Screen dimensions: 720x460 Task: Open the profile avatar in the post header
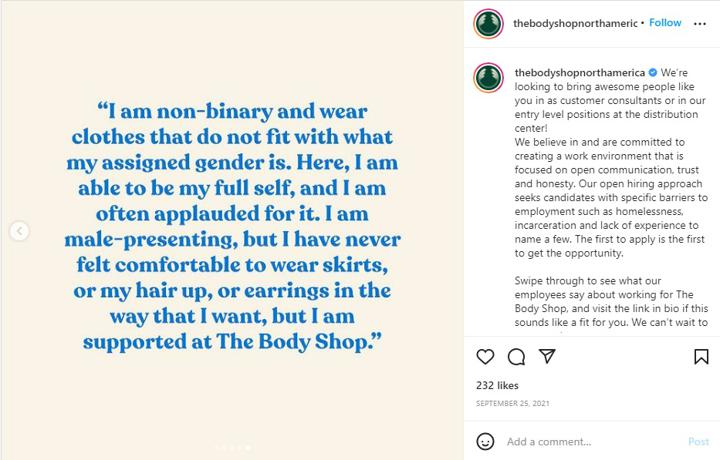tap(489, 23)
